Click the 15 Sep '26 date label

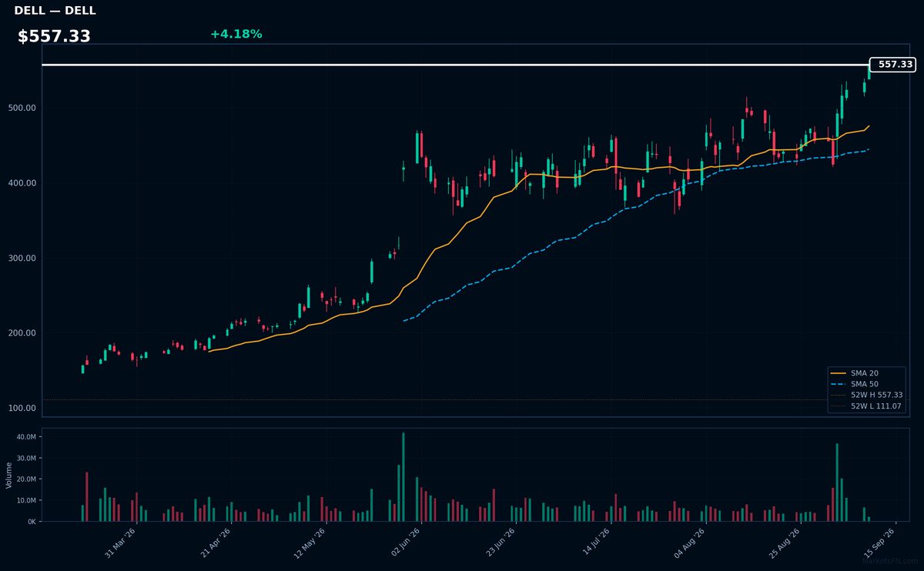tap(880, 543)
